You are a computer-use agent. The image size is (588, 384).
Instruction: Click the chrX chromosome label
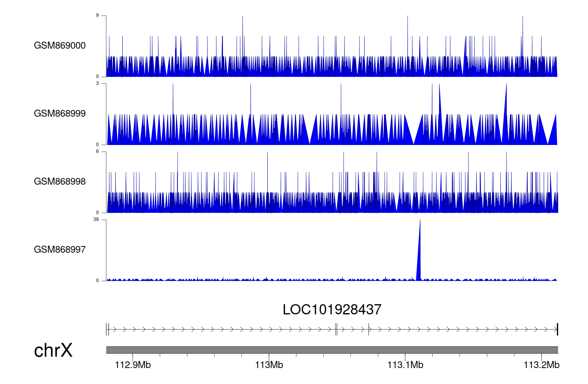53,350
